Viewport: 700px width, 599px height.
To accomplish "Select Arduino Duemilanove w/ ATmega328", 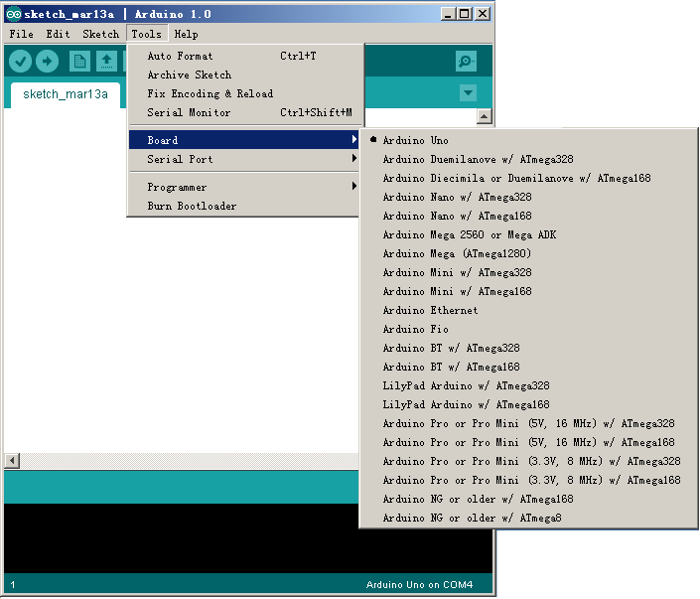I will (528, 159).
